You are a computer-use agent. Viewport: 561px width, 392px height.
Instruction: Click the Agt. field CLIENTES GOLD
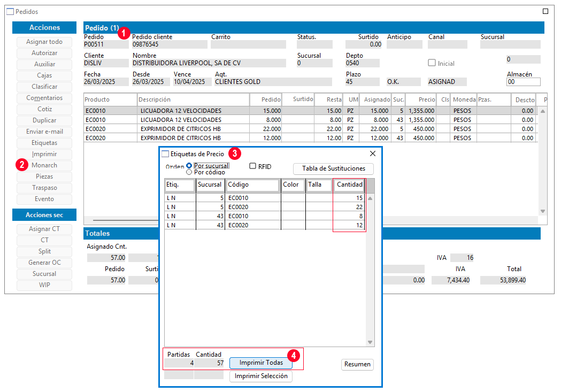273,82
